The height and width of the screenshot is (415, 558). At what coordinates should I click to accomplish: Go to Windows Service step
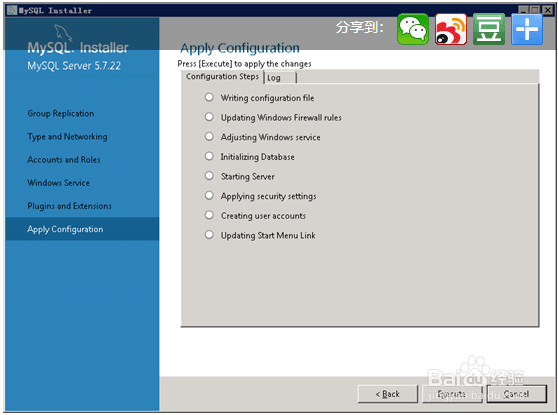point(58,183)
